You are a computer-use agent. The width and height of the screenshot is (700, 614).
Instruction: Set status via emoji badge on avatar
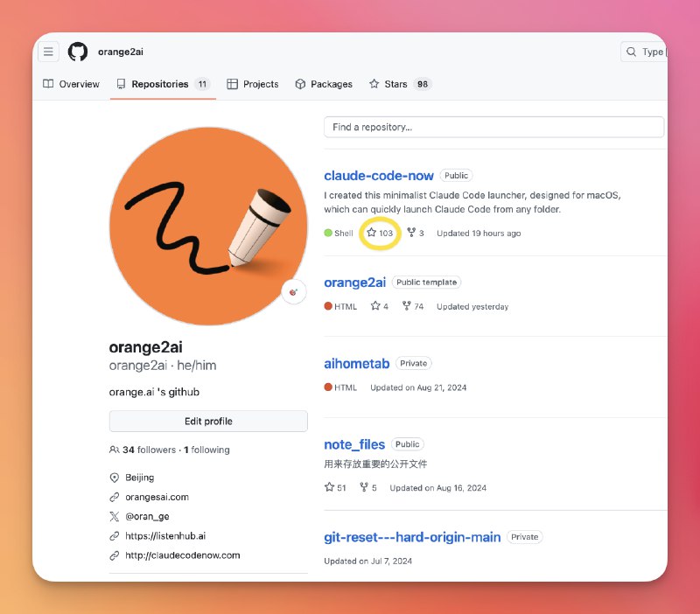click(x=293, y=292)
